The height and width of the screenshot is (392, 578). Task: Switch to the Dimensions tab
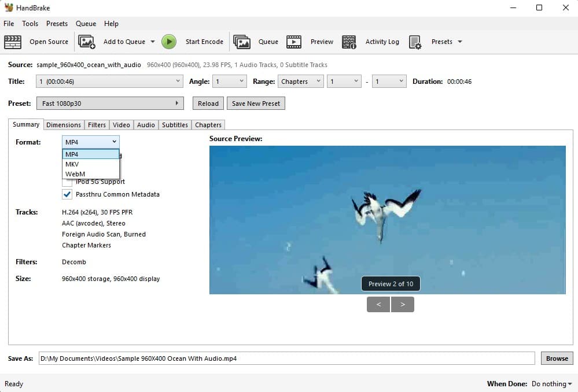[64, 124]
